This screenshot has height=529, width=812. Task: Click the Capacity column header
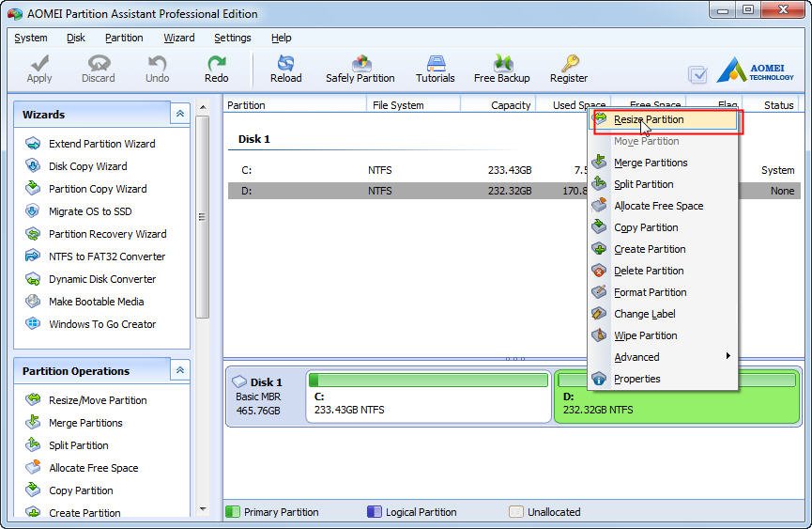(498, 105)
